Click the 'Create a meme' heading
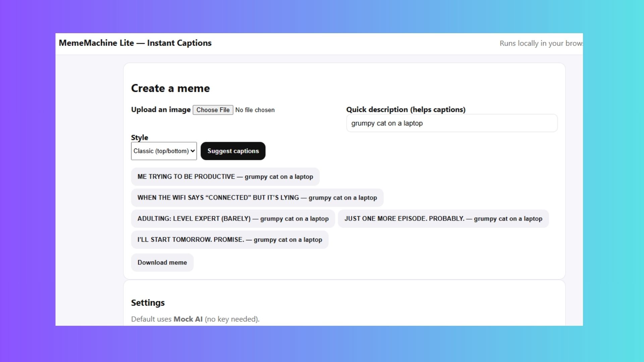This screenshot has height=362, width=644. (x=170, y=88)
